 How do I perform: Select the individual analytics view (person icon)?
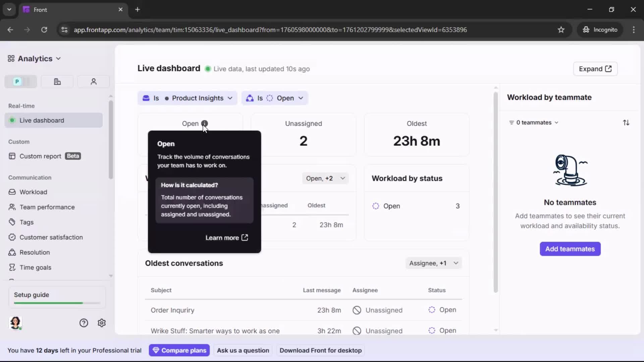(x=93, y=81)
